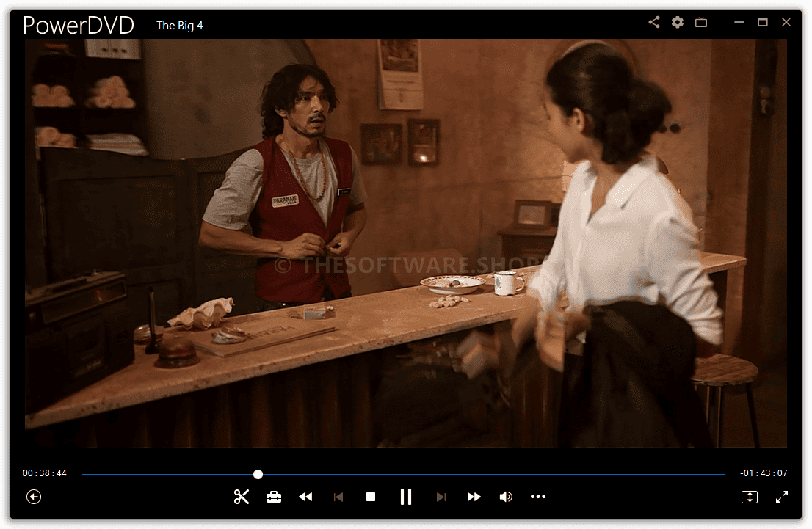Open the scissors video trim tool
Image resolution: width=812 pixels, height=529 pixels.
[242, 497]
